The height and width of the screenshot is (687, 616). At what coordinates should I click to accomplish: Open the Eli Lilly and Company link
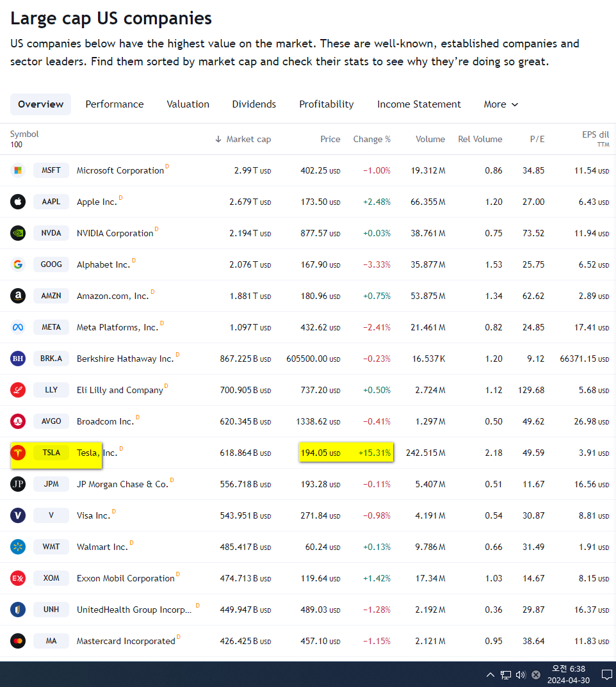(120, 391)
